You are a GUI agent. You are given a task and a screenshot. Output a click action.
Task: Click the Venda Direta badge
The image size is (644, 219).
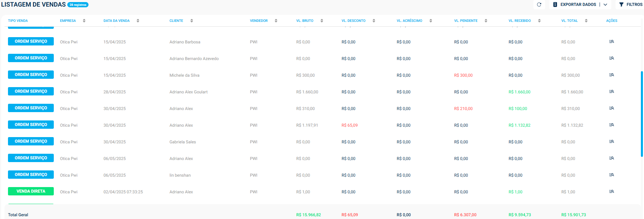coord(31,191)
